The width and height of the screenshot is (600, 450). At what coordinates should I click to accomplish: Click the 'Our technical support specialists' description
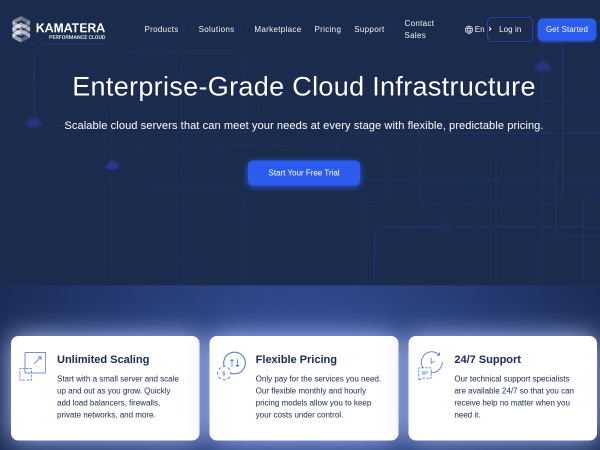[x=514, y=397]
